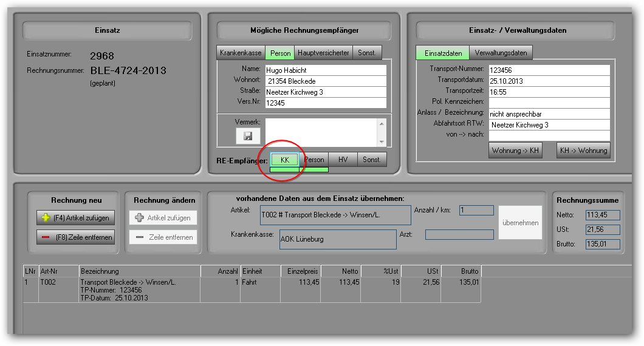The image size is (644, 346).
Task: Set RE-Empfänger to Person
Action: click(314, 160)
